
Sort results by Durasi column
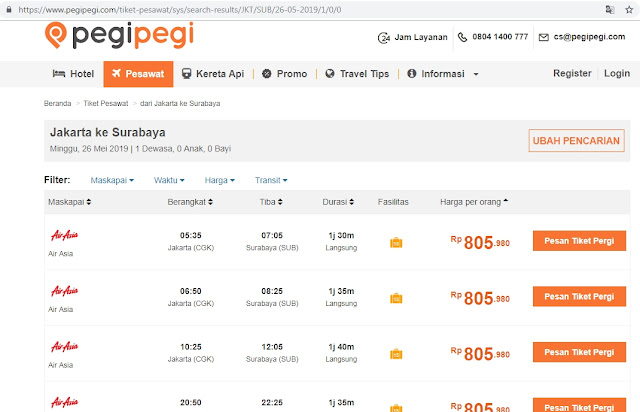338,202
